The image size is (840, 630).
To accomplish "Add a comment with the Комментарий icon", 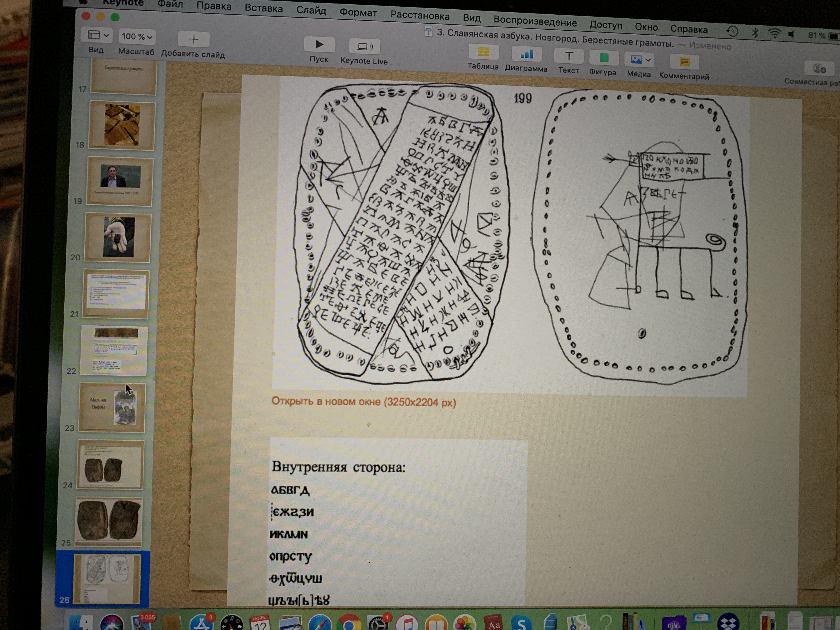I will (684, 61).
